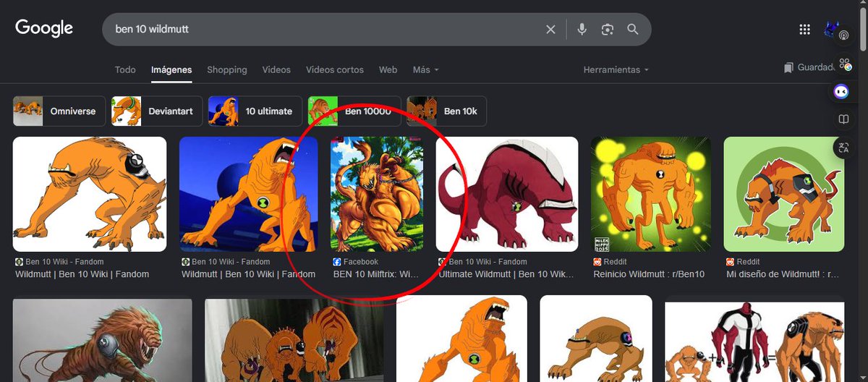The image size is (868, 382).
Task: Click the Guardado bookmark icon
Action: tap(788, 67)
